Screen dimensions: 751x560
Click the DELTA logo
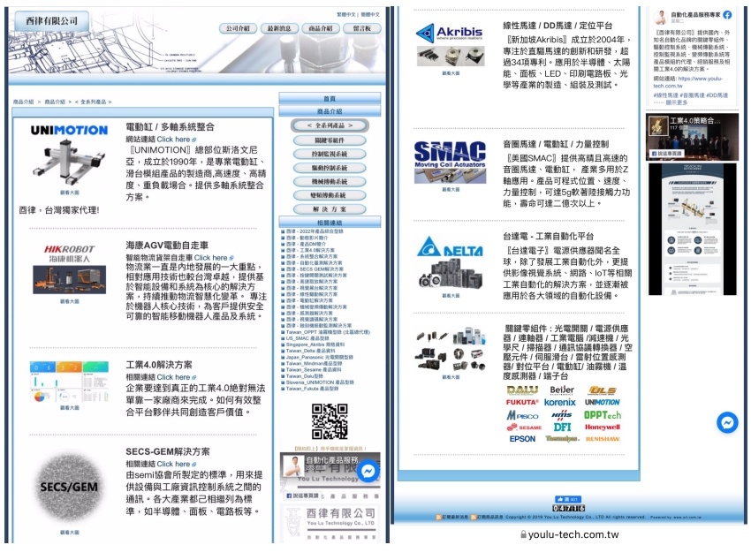pos(450,247)
